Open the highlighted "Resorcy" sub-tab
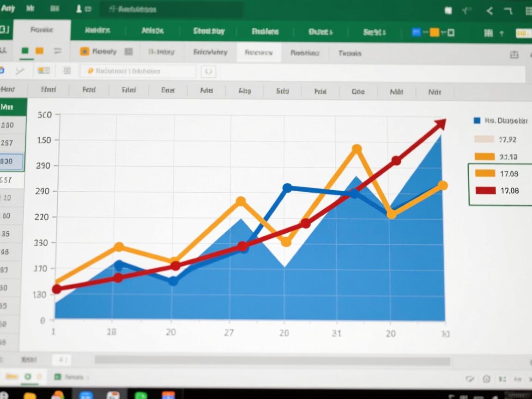 point(258,53)
